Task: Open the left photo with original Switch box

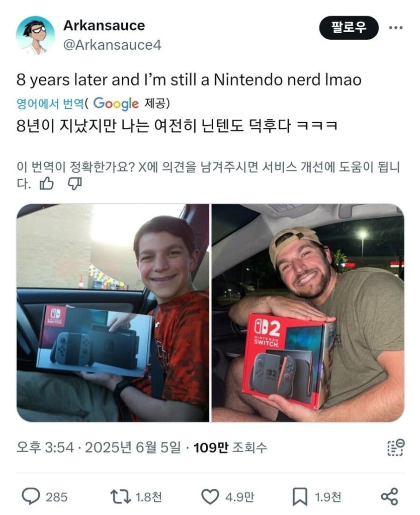Action: tap(113, 313)
